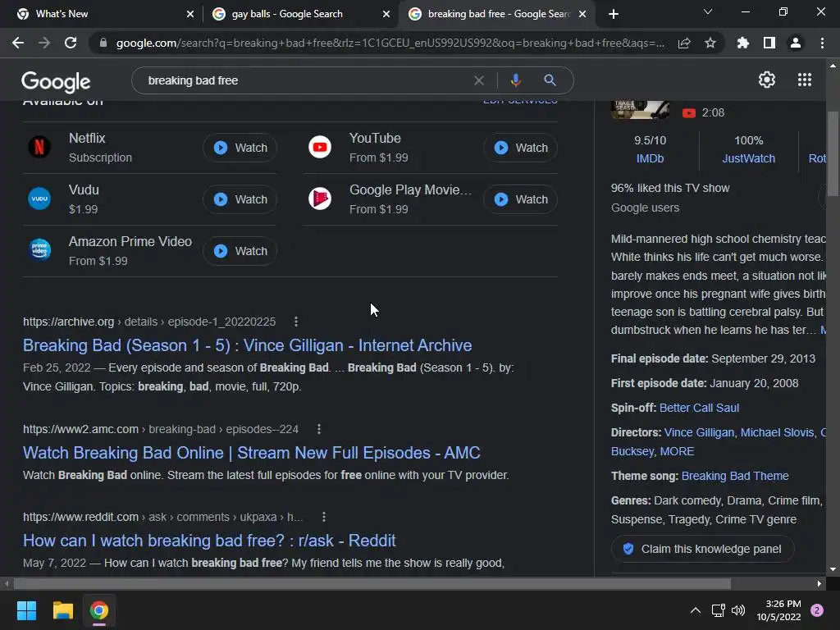Close the gay balls search tab
The width and height of the screenshot is (840, 630).
pyautogui.click(x=386, y=14)
